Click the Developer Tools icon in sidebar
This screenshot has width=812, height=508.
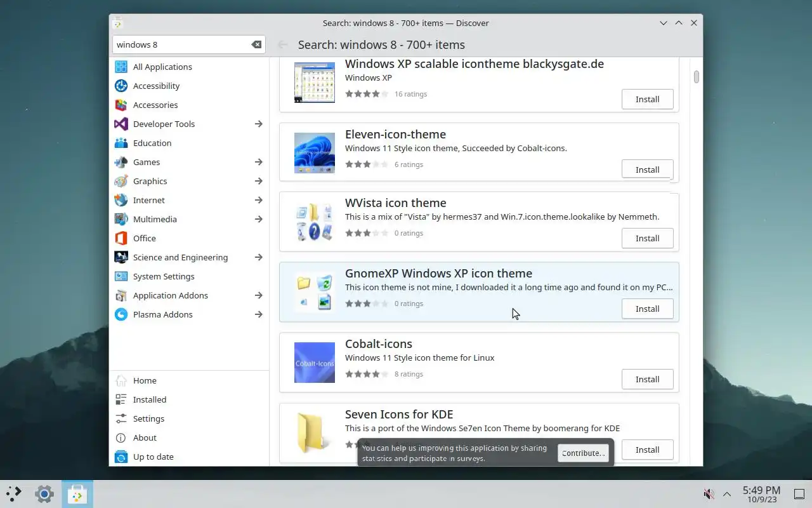[121, 124]
